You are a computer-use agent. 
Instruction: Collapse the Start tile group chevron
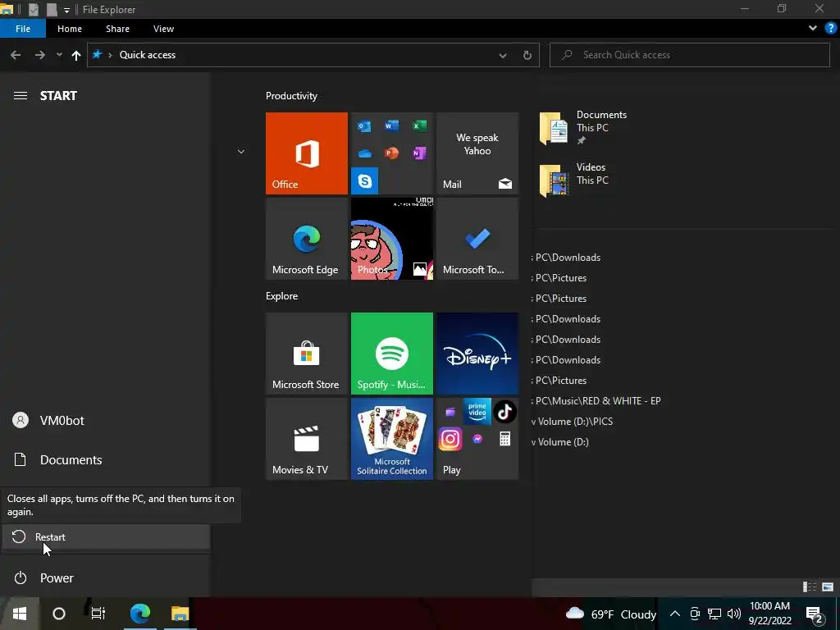(x=241, y=152)
